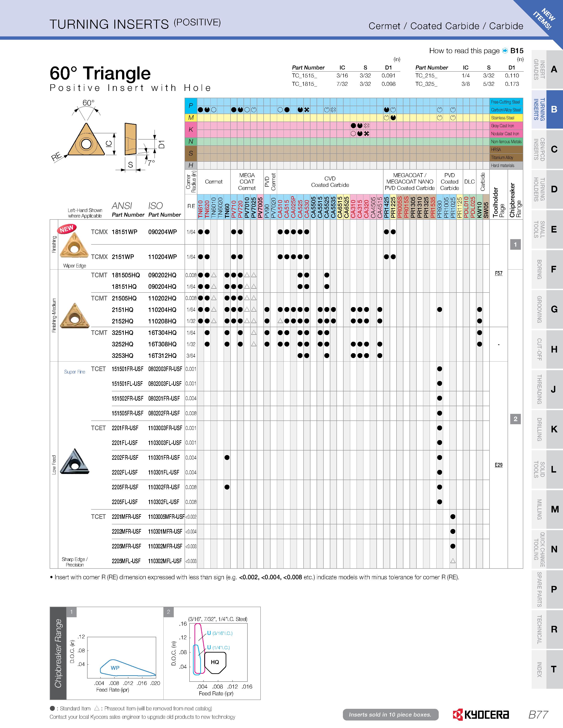Screen dimensions: 563x728
Task: Click chipbreaker range marker 2
Action: (x=515, y=419)
